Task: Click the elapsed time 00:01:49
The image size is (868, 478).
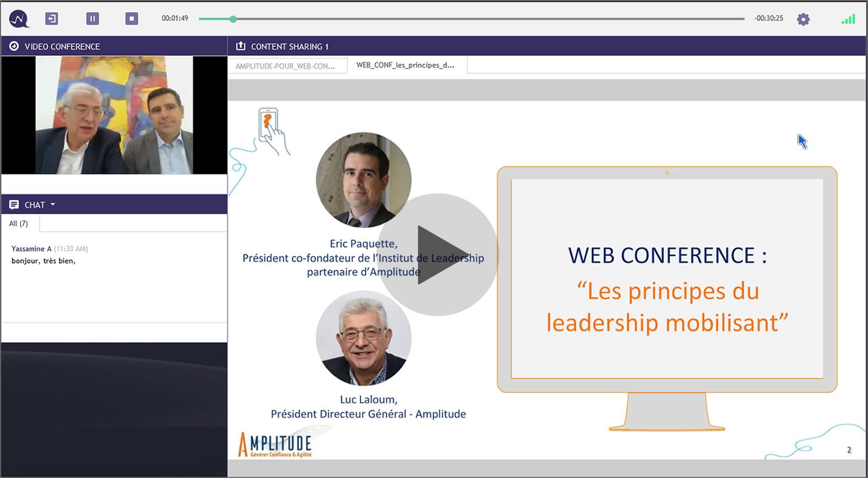Action: [x=175, y=18]
